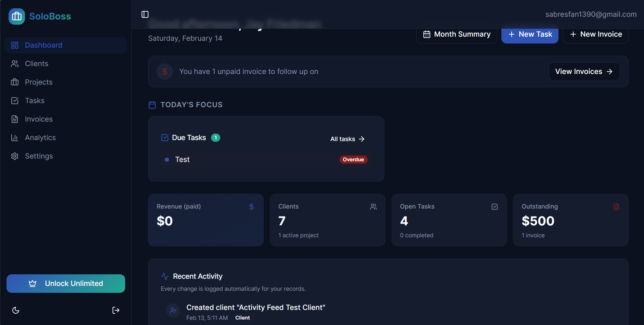The image size is (644, 325).
Task: Select the overdue task named Test
Action: pos(182,159)
